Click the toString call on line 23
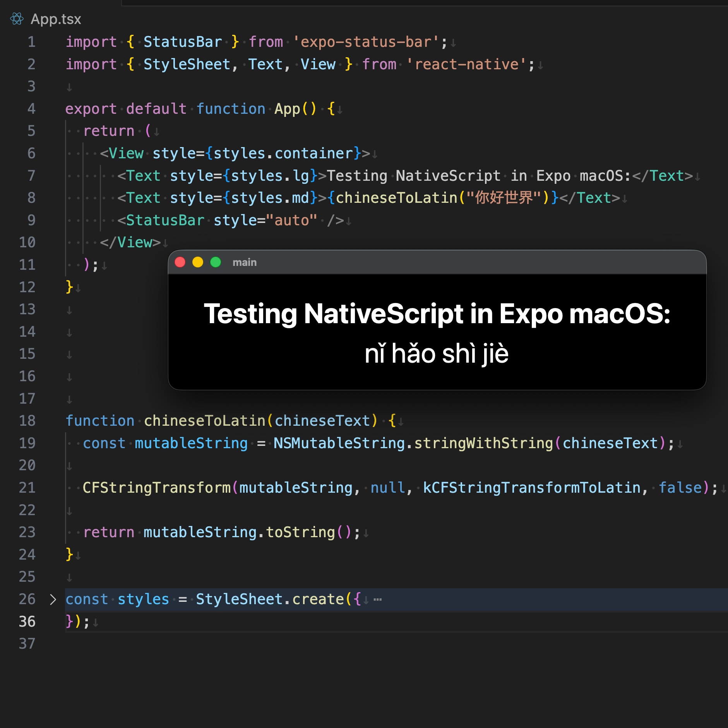This screenshot has width=728, height=728. (300, 532)
